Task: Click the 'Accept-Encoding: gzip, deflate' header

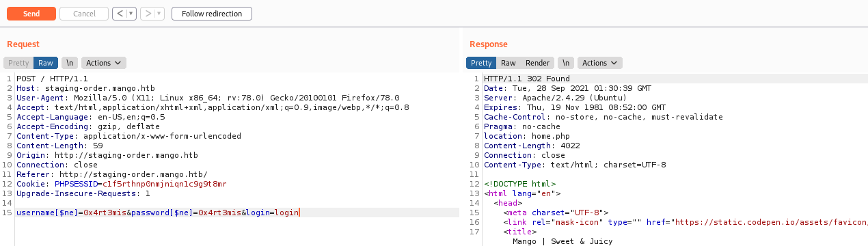Action: tap(88, 126)
